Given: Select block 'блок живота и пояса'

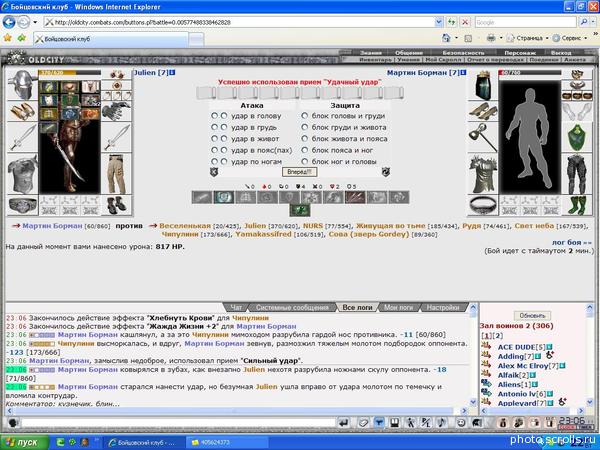Looking at the screenshot, I should [x=305, y=139].
